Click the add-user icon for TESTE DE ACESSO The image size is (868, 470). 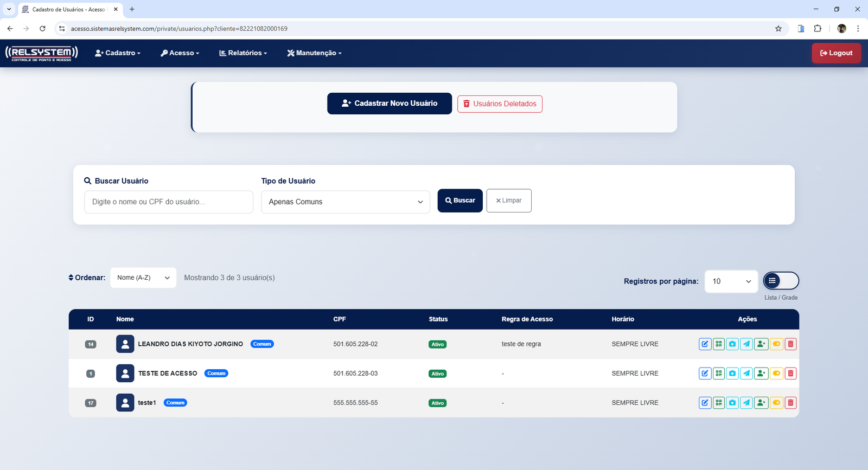coord(761,374)
